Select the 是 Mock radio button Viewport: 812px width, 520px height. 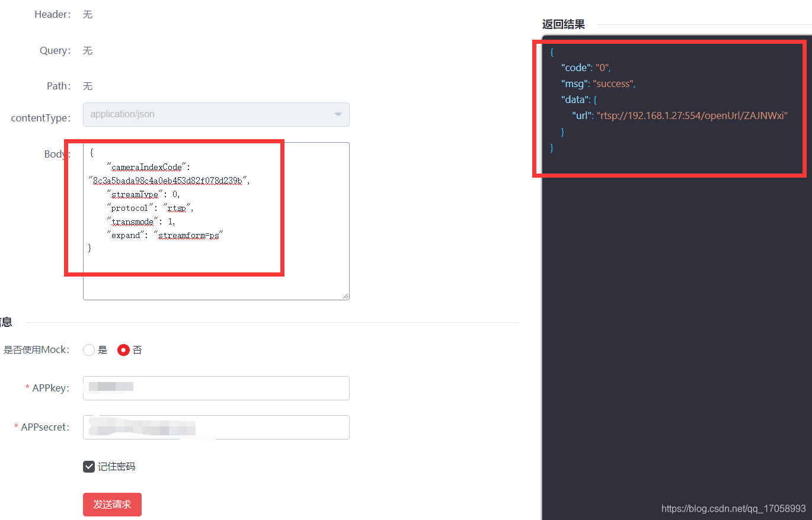(x=89, y=350)
